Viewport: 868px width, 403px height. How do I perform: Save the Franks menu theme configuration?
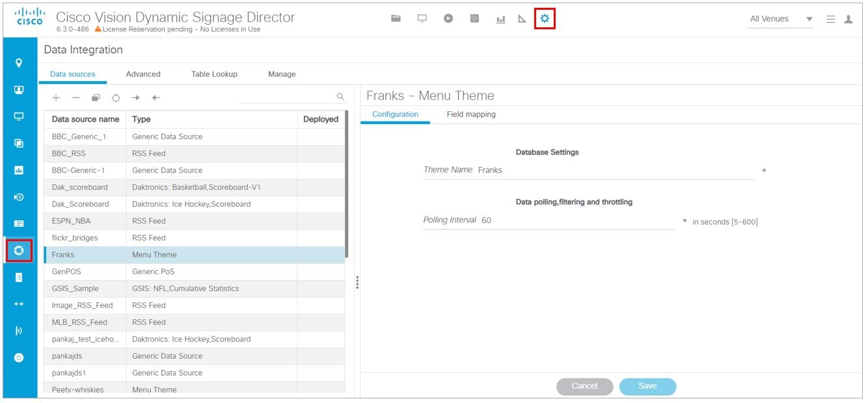[x=647, y=386]
